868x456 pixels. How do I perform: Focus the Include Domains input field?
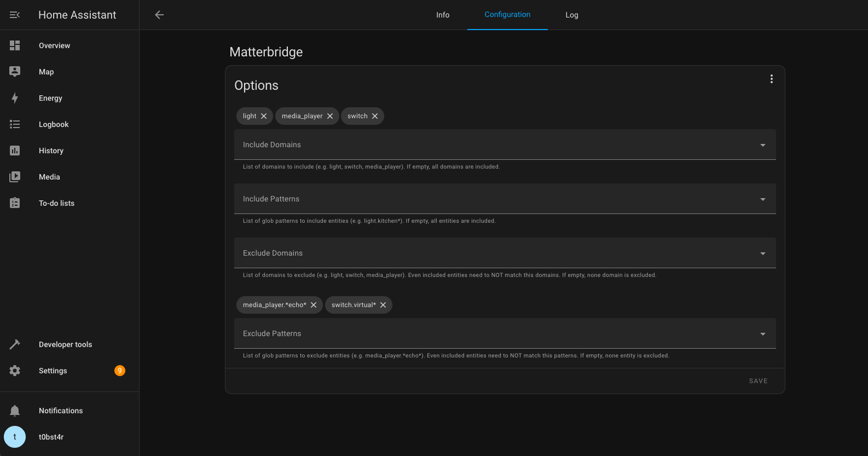[x=505, y=145]
